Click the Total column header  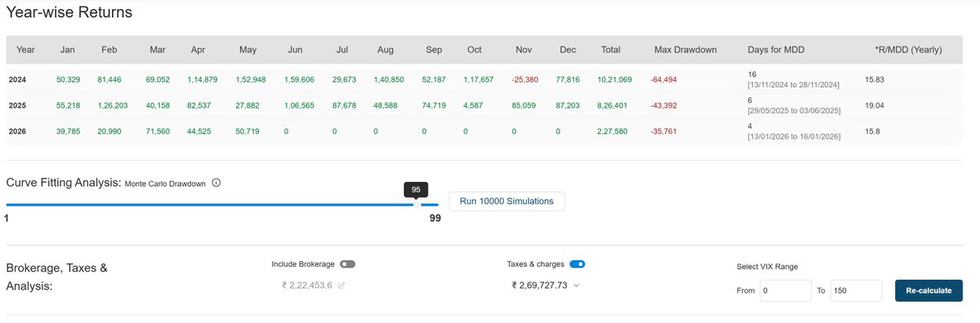(x=610, y=50)
